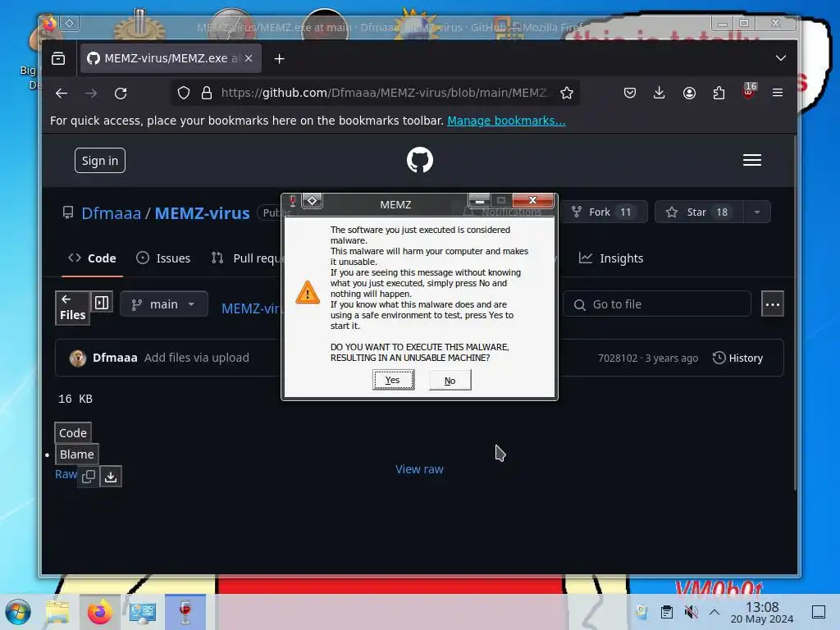Expand the Files tree panel button
This screenshot has width=840, height=630.
pyautogui.click(x=72, y=308)
